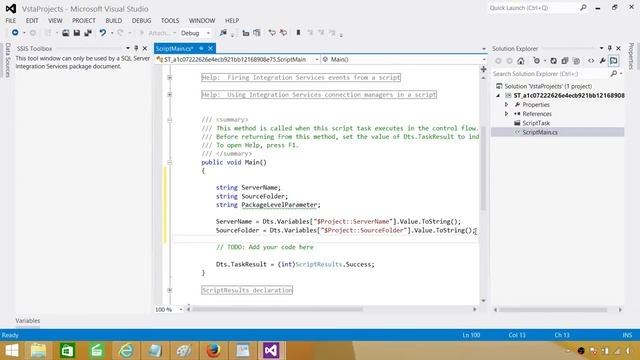The height and width of the screenshot is (360, 640).
Task: Open the VIEW menu
Action: (x=55, y=20)
